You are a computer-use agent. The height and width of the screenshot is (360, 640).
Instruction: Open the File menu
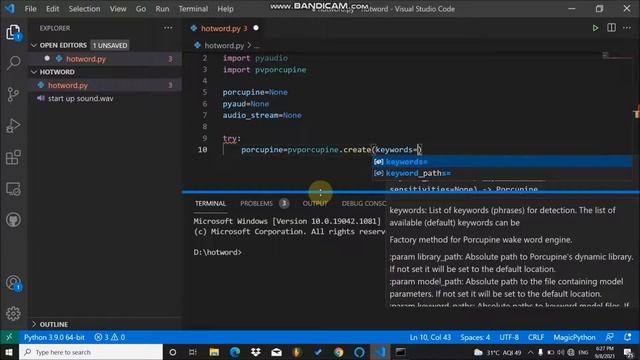[30, 9]
